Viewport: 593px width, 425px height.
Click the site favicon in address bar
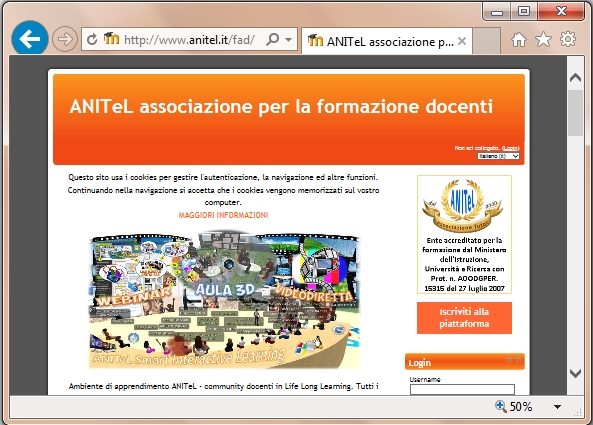[111, 38]
